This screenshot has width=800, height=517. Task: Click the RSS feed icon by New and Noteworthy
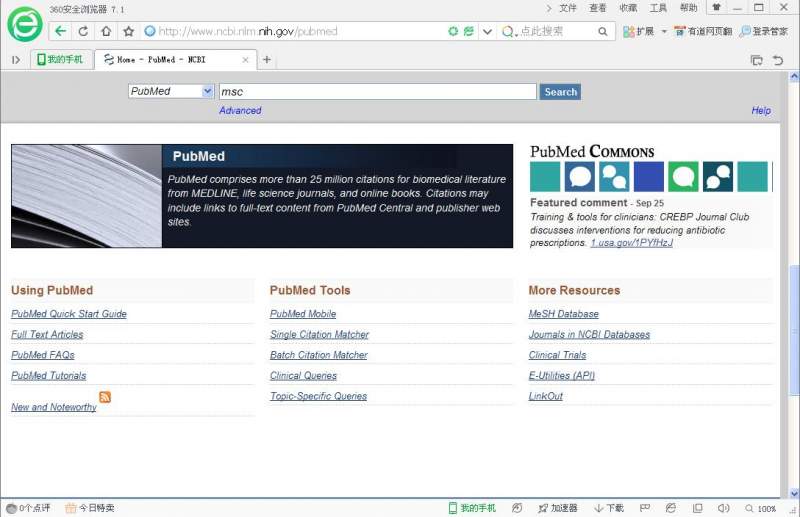pyautogui.click(x=105, y=397)
